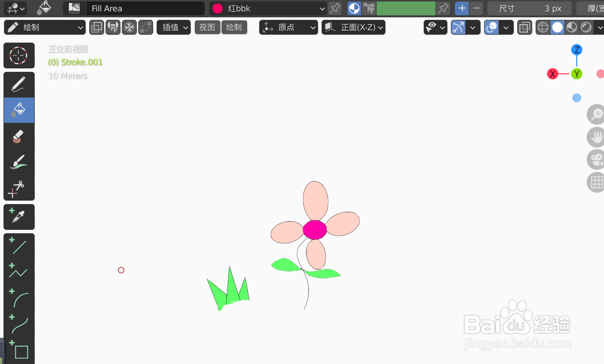Click the pink negative X axis dot
604x364 pixels.
[600, 74]
